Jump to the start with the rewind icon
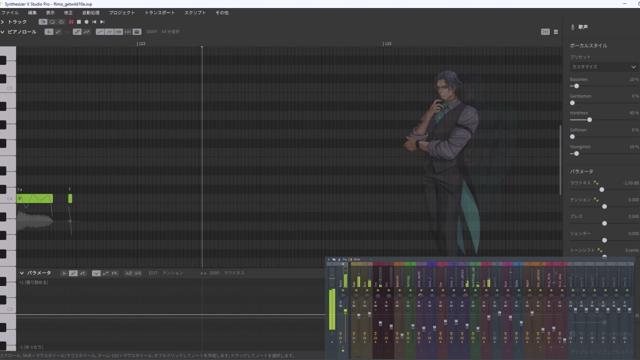The width and height of the screenshot is (640, 360). pos(94,22)
